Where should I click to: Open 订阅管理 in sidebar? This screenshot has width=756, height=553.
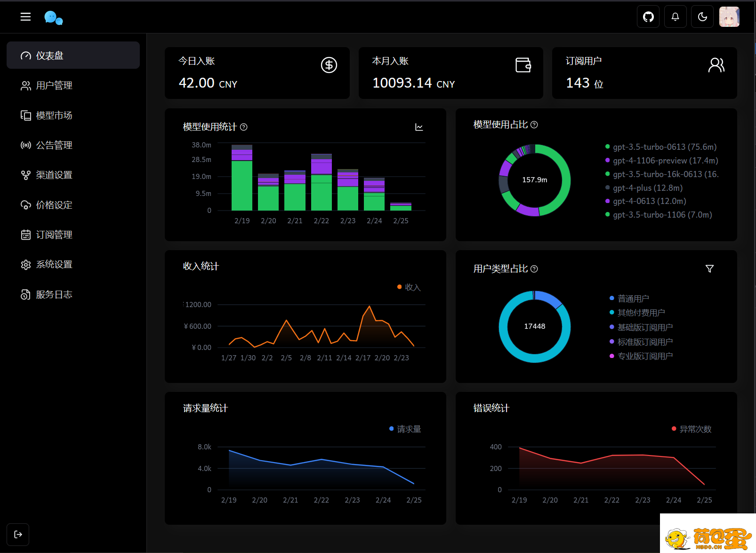coord(73,235)
